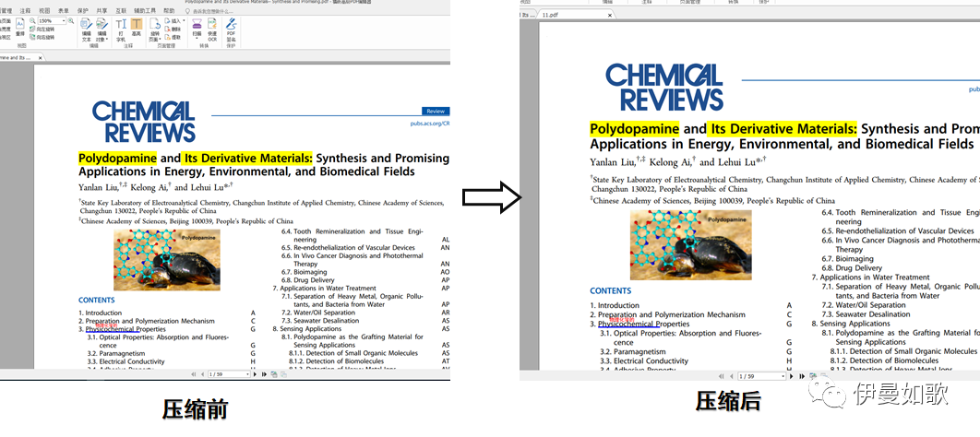This screenshot has height=437, width=980.
Task: Open the 共享 (Share) menu tab
Action: (x=102, y=11)
